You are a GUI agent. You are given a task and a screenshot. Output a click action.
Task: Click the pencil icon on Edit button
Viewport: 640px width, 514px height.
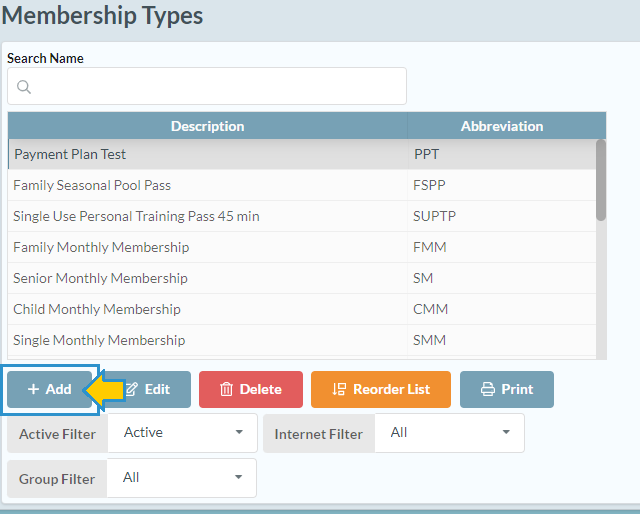131,389
